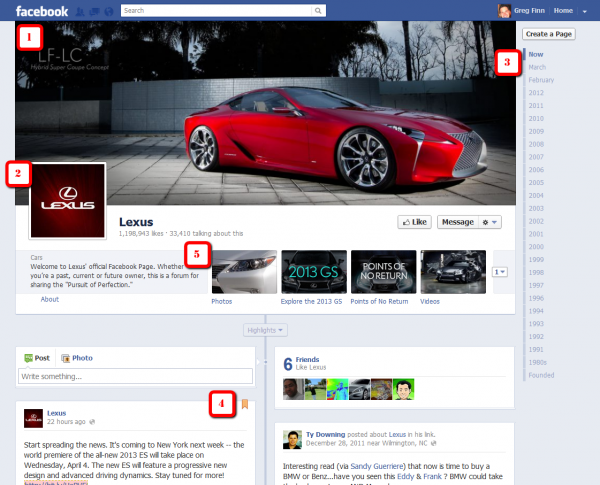Jump to 1996 in the timeline
600x485 pixels.
pos(536,298)
